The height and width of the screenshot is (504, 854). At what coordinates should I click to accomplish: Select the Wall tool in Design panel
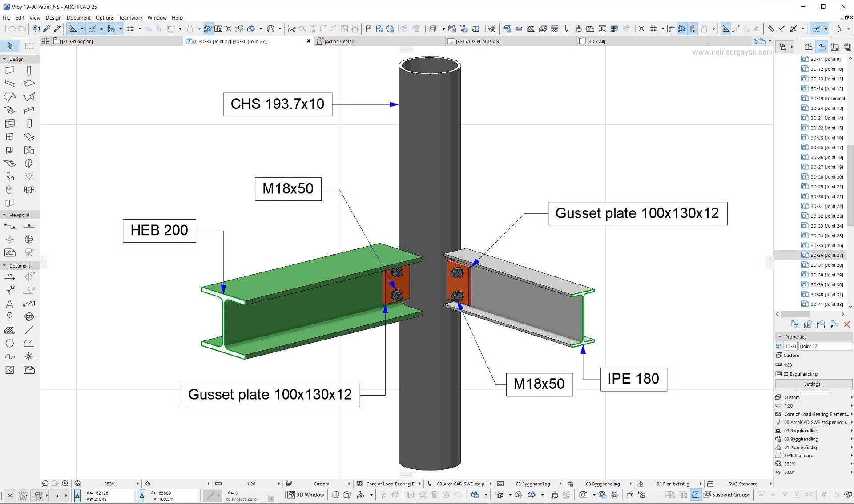(x=10, y=71)
